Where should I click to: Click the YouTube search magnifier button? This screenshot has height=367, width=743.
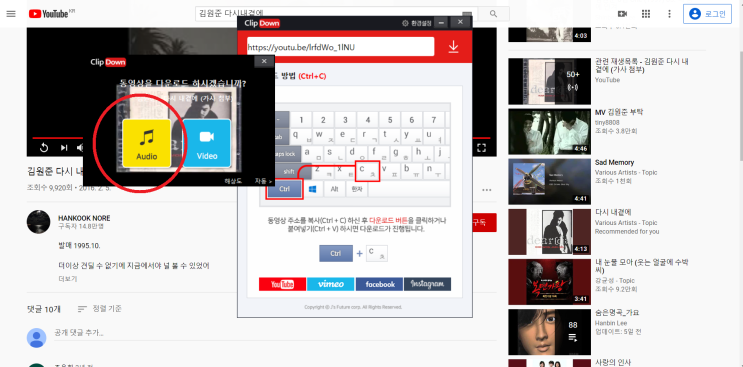click(493, 14)
